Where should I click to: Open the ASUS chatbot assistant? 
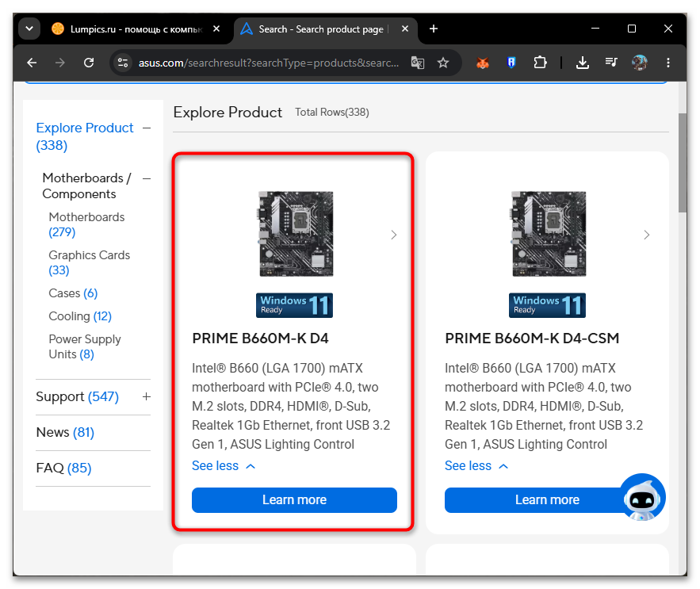coord(642,498)
